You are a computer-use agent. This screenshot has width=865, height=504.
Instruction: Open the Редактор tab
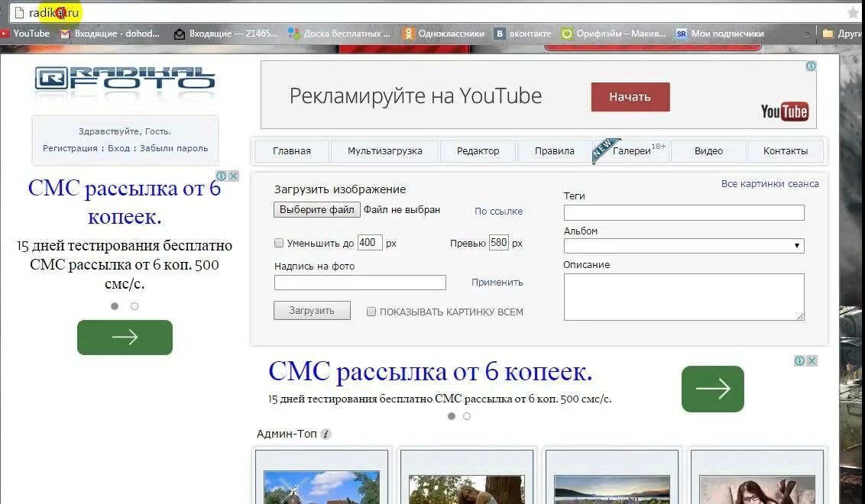click(x=478, y=151)
